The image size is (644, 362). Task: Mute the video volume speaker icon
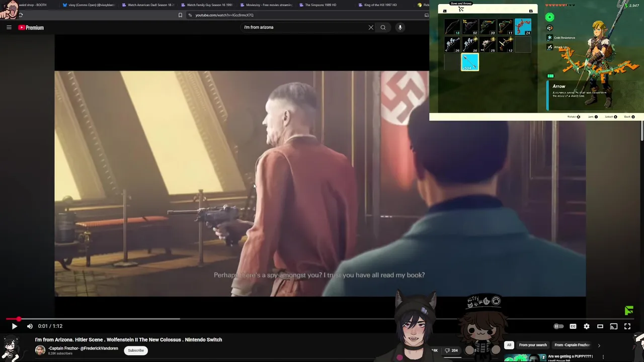pyautogui.click(x=30, y=326)
